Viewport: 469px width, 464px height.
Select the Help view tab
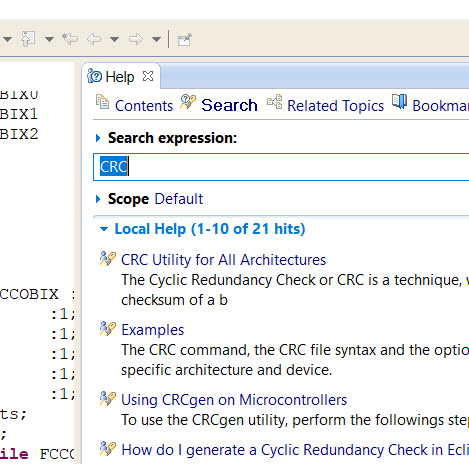pos(120,77)
